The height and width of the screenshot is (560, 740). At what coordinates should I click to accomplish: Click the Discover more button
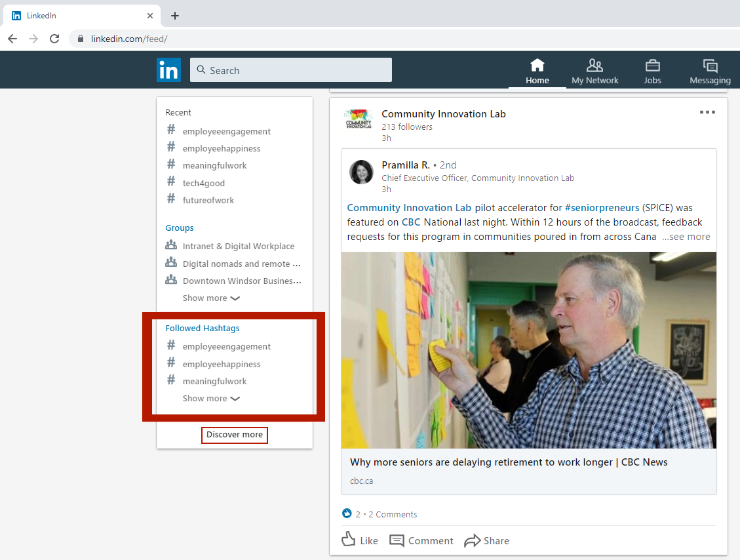click(235, 435)
